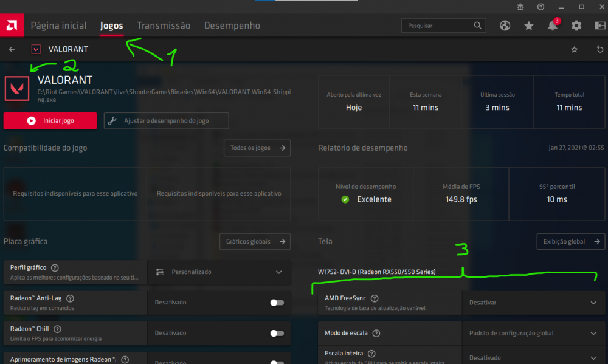608x364 pixels.
Task: Click the Última sessão 3 mins value
Action: [497, 108]
